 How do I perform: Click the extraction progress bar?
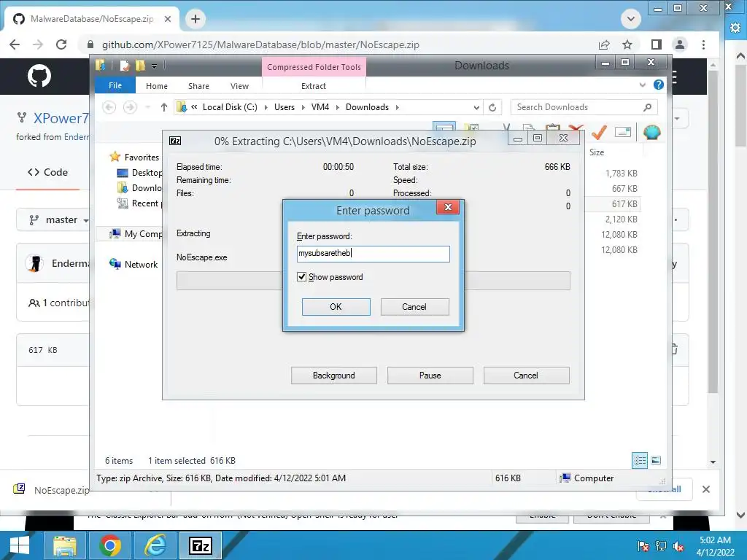pos(373,281)
